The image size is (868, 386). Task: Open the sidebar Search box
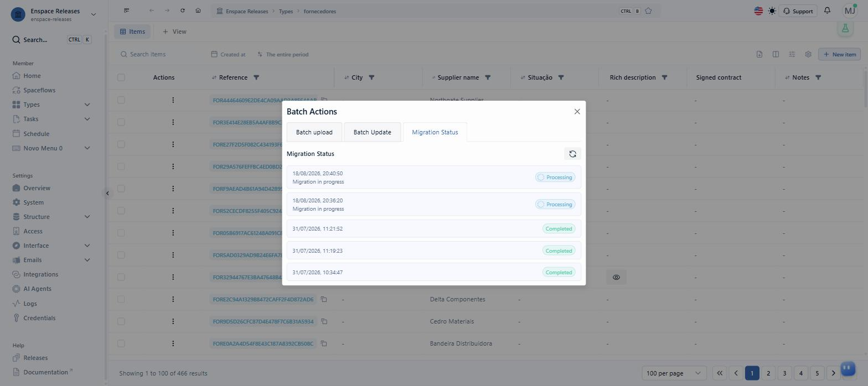coord(52,40)
